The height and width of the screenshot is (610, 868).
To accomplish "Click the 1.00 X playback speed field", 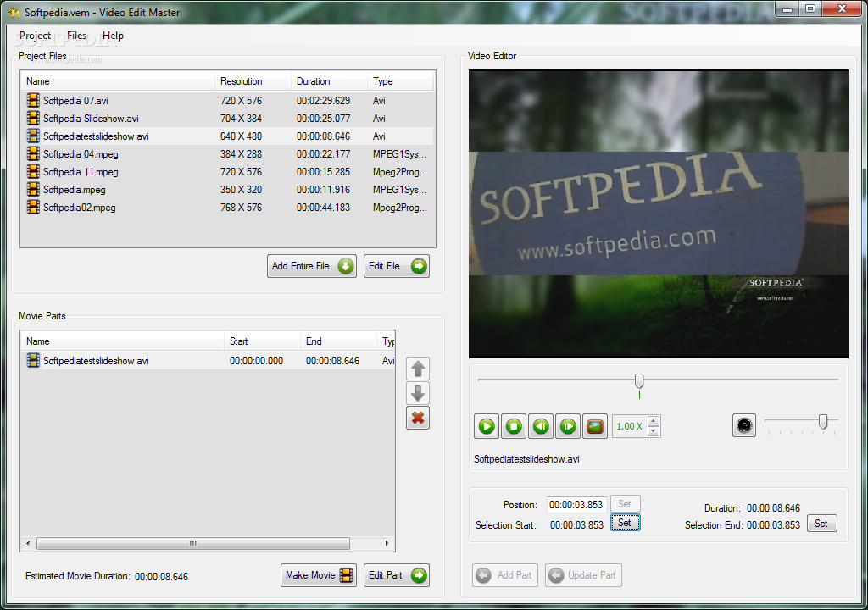I will point(630,426).
